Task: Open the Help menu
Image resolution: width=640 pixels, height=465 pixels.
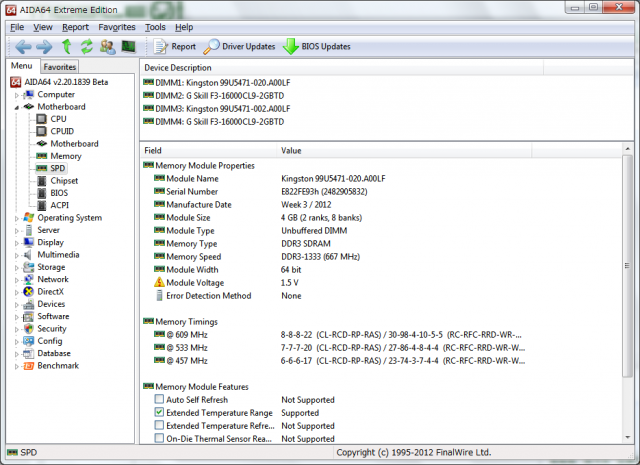Action: click(x=184, y=27)
